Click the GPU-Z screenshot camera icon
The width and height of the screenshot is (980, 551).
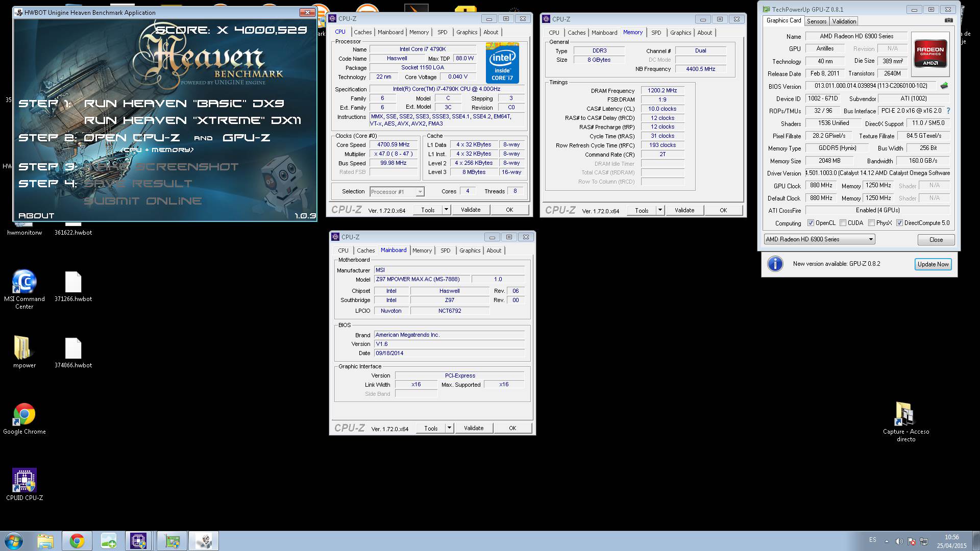coord(948,20)
